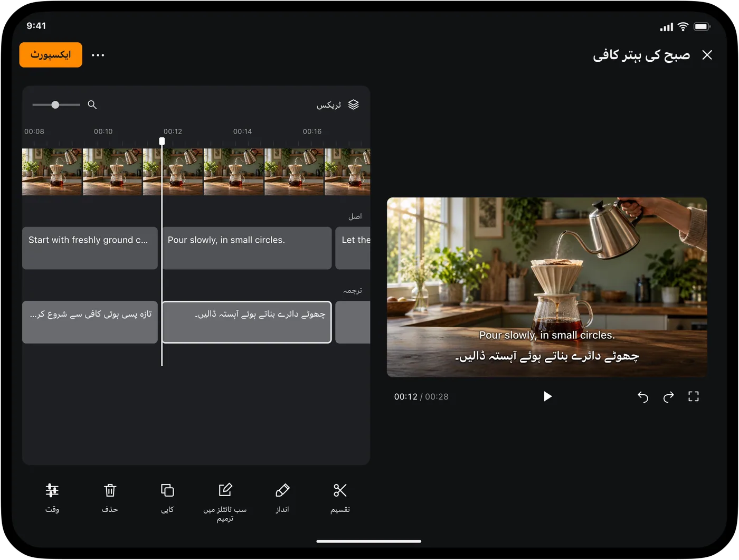Screen dimensions: 739x560
Task: Open the Style (انداز) brush tool
Action: click(x=282, y=498)
